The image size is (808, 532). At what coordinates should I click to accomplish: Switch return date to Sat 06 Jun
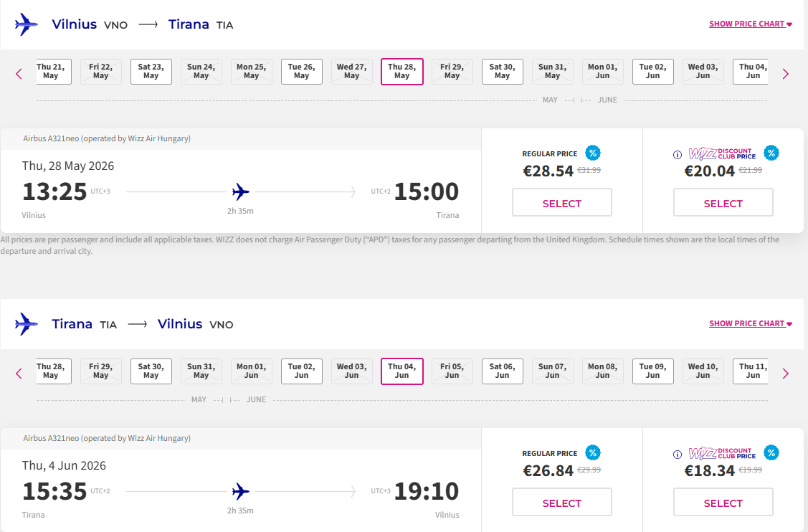[x=502, y=371]
